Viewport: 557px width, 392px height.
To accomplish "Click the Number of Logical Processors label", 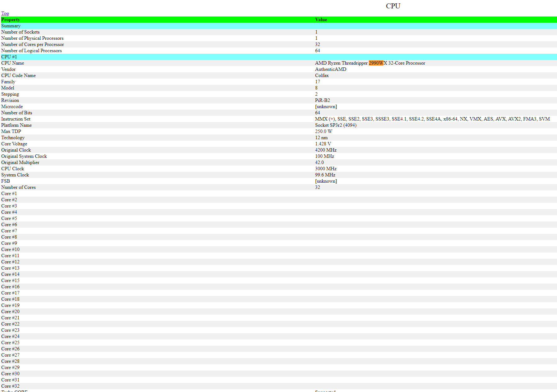I will coord(31,51).
